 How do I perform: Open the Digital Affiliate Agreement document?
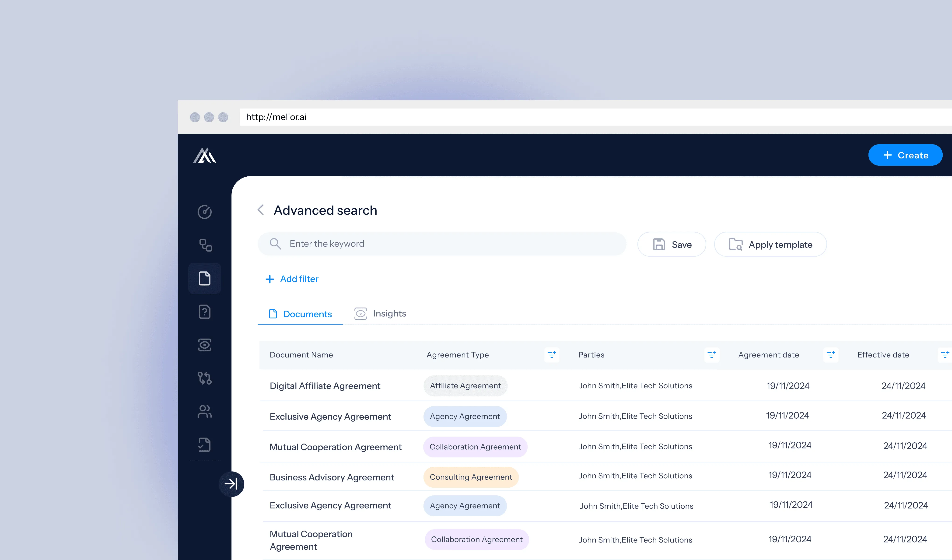coord(325,386)
